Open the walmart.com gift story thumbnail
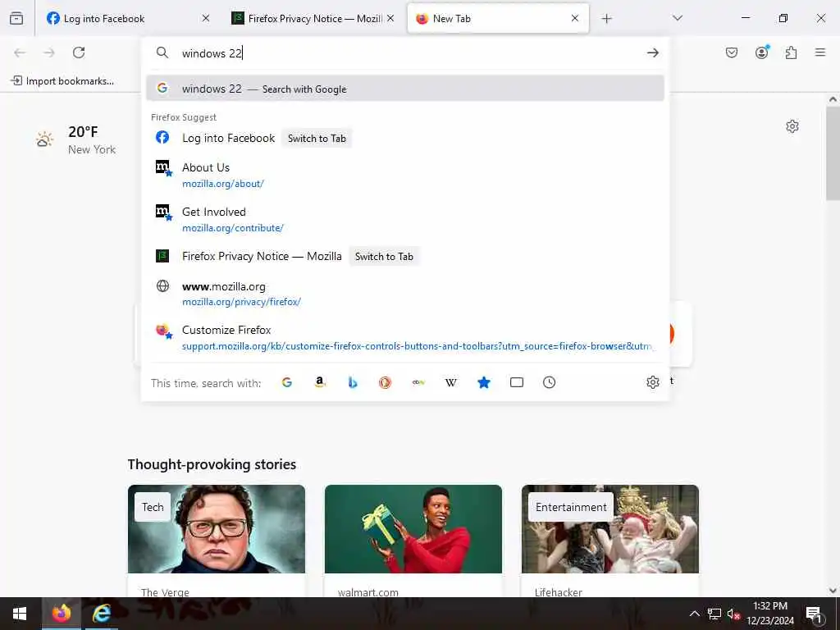Screen dimensions: 840x630 click(413, 529)
